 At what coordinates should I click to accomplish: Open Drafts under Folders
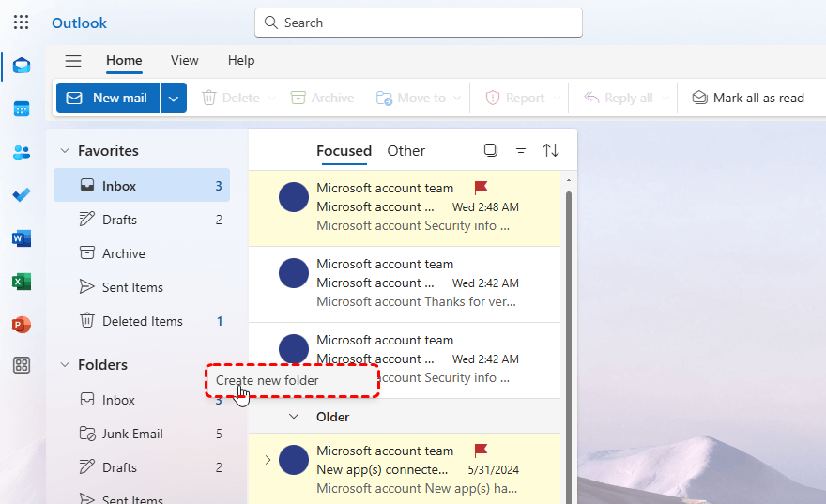[x=142, y=467]
